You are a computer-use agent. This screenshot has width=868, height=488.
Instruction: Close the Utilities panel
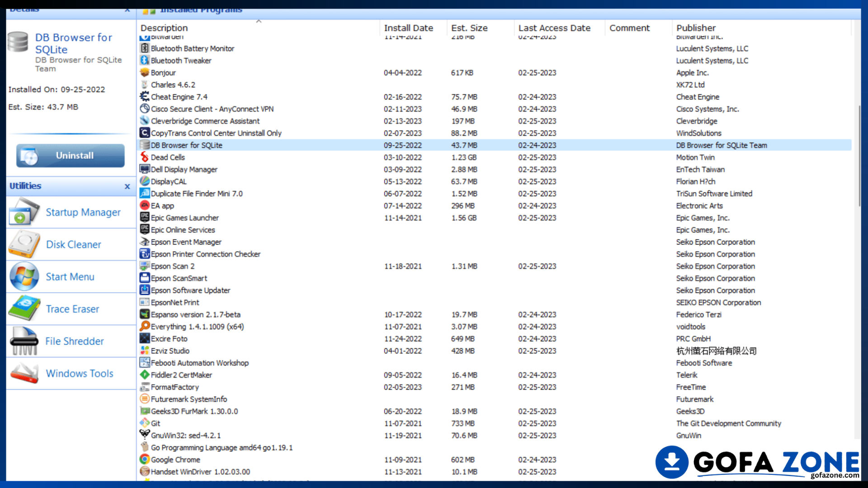coord(127,186)
